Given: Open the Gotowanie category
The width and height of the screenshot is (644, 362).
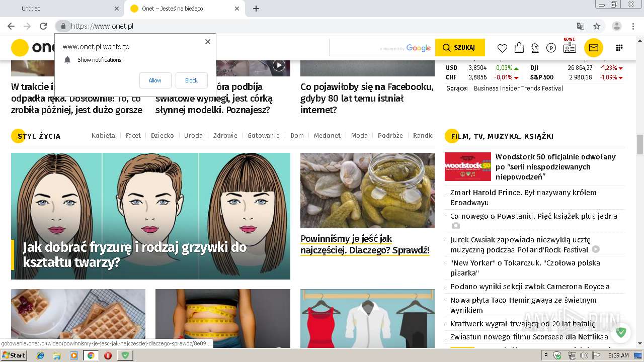Looking at the screenshot, I should 263,135.
